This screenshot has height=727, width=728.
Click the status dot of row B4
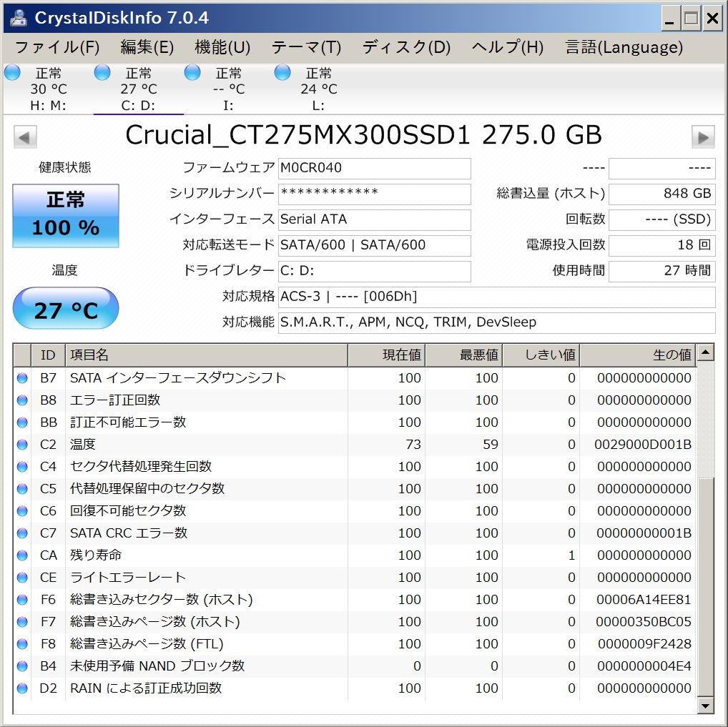tap(22, 666)
